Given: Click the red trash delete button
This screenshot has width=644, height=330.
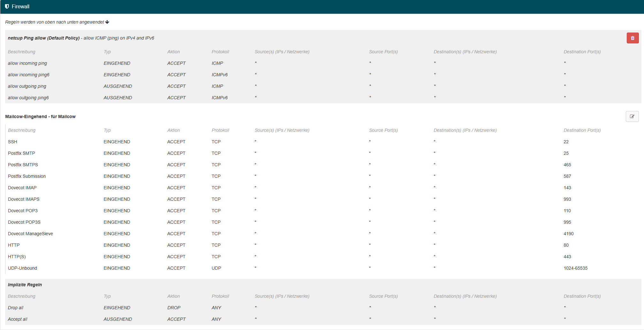Looking at the screenshot, I should 632,38.
